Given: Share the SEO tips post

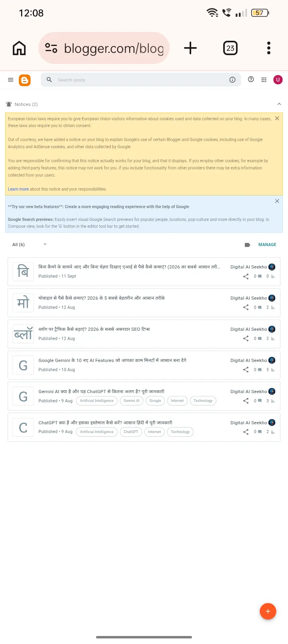Looking at the screenshot, I should (246, 339).
